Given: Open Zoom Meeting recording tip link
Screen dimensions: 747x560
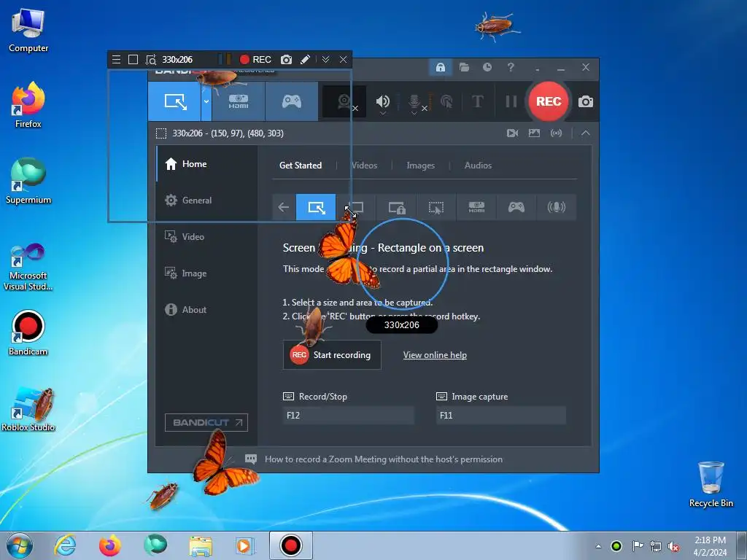Looking at the screenshot, I should click(x=384, y=459).
